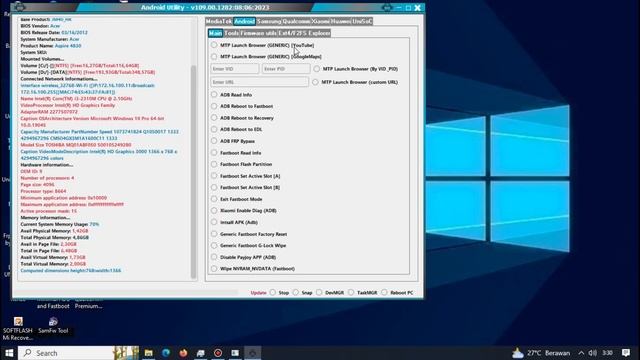Click the red Update link
The height and width of the screenshot is (360, 640).
[x=258, y=293]
